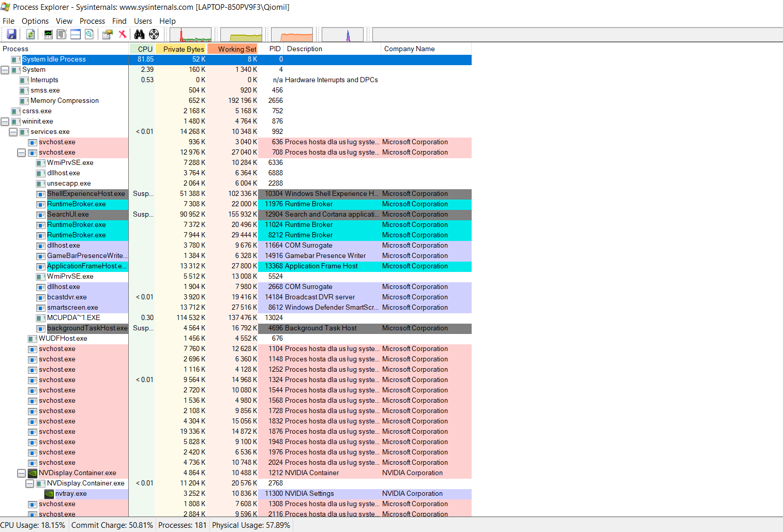Click the ShellExperienceHost.exe process icon

tap(41, 194)
